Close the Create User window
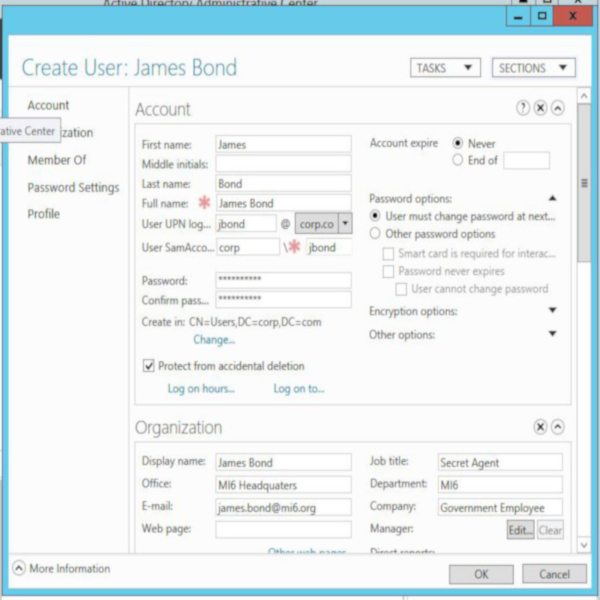Image resolution: width=600 pixels, height=600 pixels. coord(573,16)
